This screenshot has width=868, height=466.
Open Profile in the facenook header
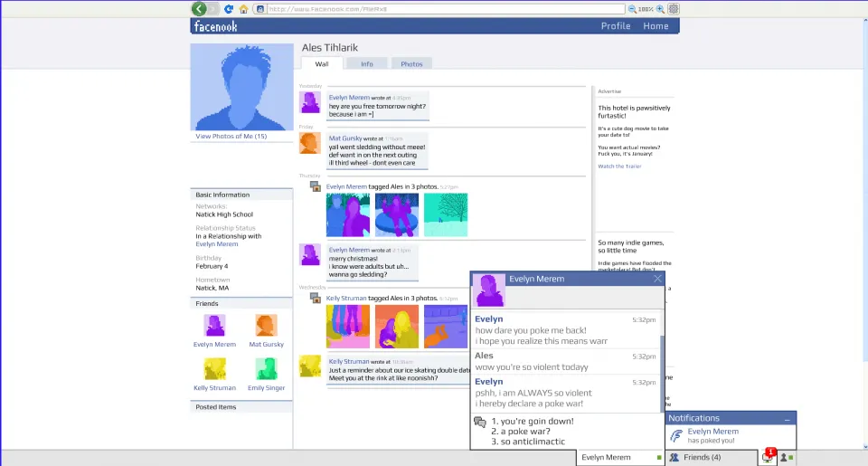pyautogui.click(x=616, y=26)
